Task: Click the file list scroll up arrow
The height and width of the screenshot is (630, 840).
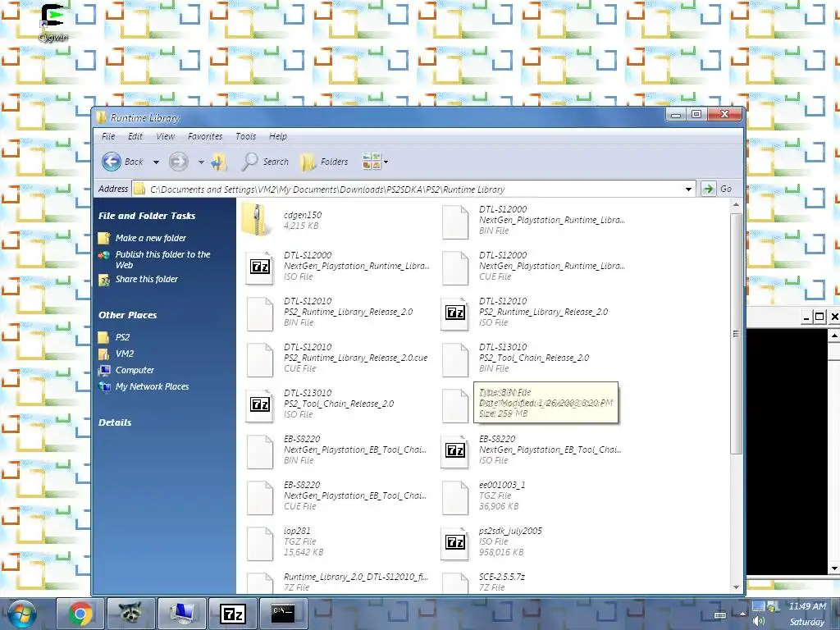Action: tap(736, 204)
